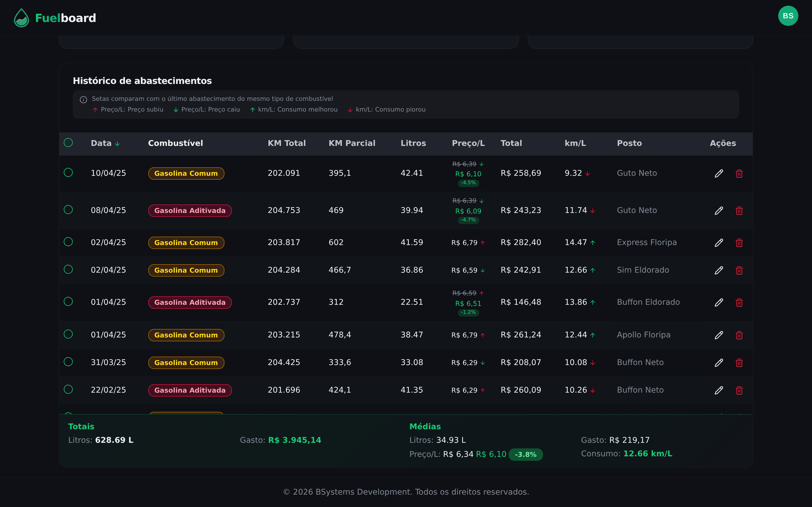The width and height of the screenshot is (812, 507).
Task: Check the 31/03/25 row selector
Action: [x=68, y=361]
